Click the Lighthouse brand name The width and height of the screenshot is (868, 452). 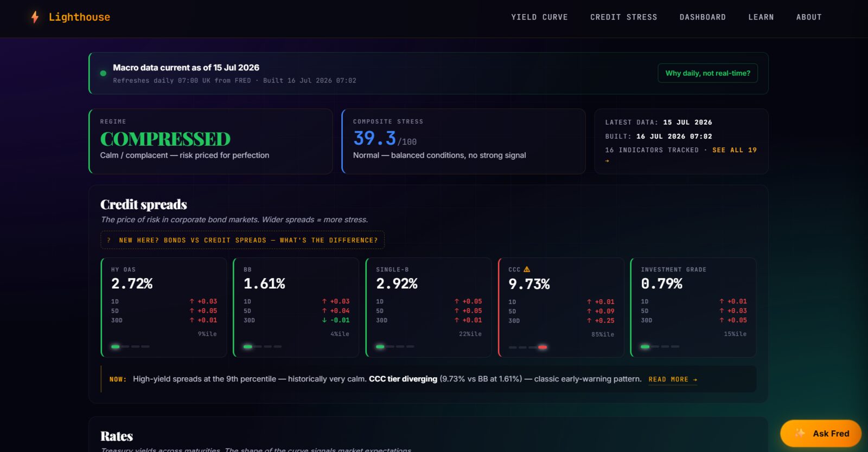(79, 17)
